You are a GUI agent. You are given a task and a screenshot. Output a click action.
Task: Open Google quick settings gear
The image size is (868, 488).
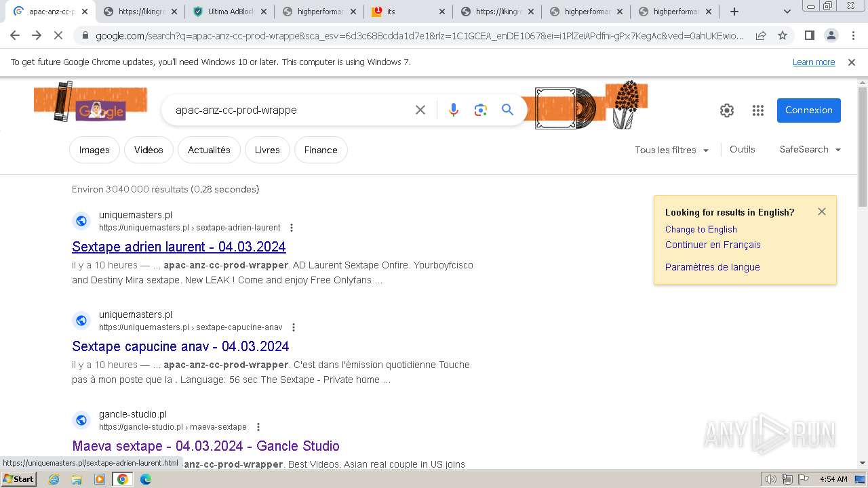(727, 110)
